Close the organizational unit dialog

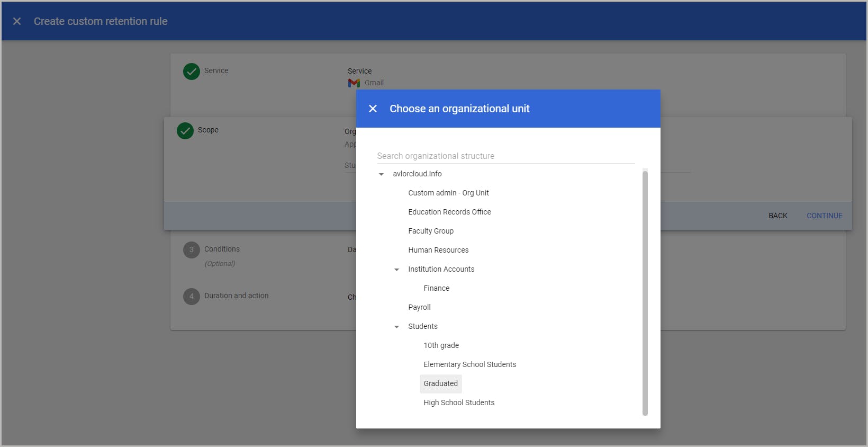tap(373, 109)
